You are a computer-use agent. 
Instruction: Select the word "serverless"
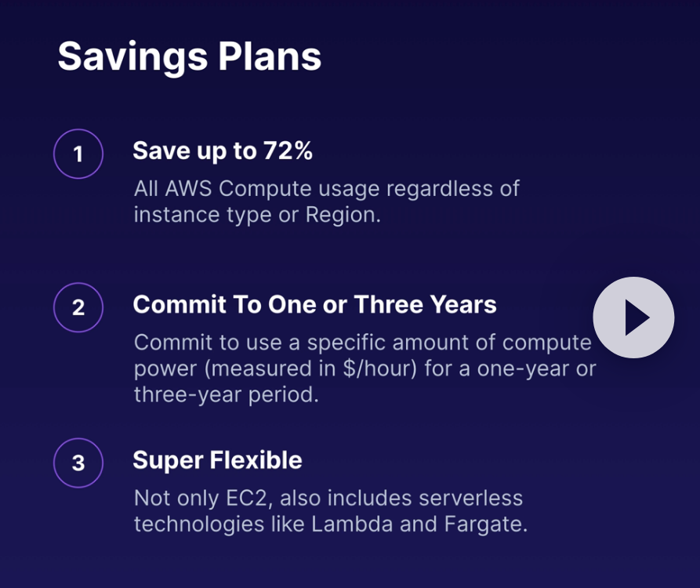pos(472,498)
